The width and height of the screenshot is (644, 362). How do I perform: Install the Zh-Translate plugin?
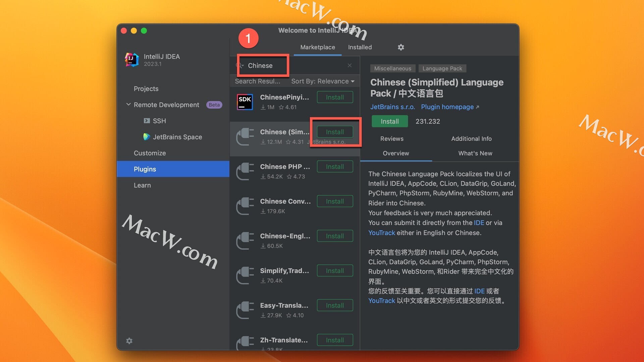point(335,340)
